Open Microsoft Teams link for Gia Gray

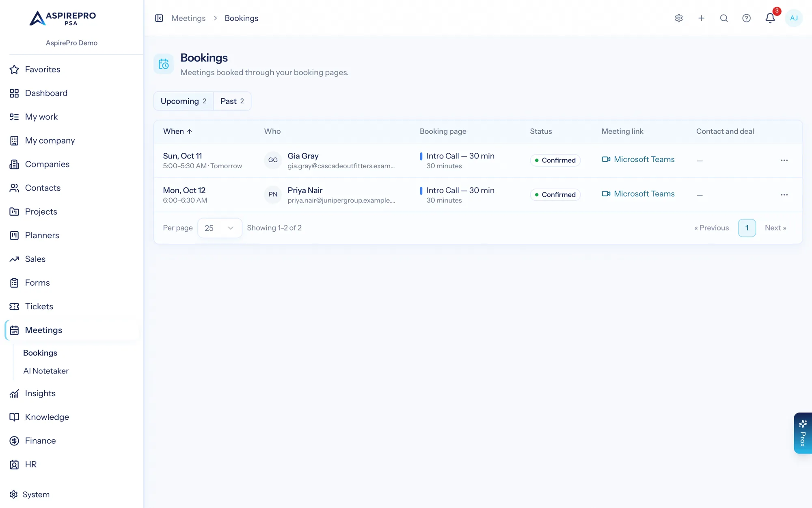[638, 159]
